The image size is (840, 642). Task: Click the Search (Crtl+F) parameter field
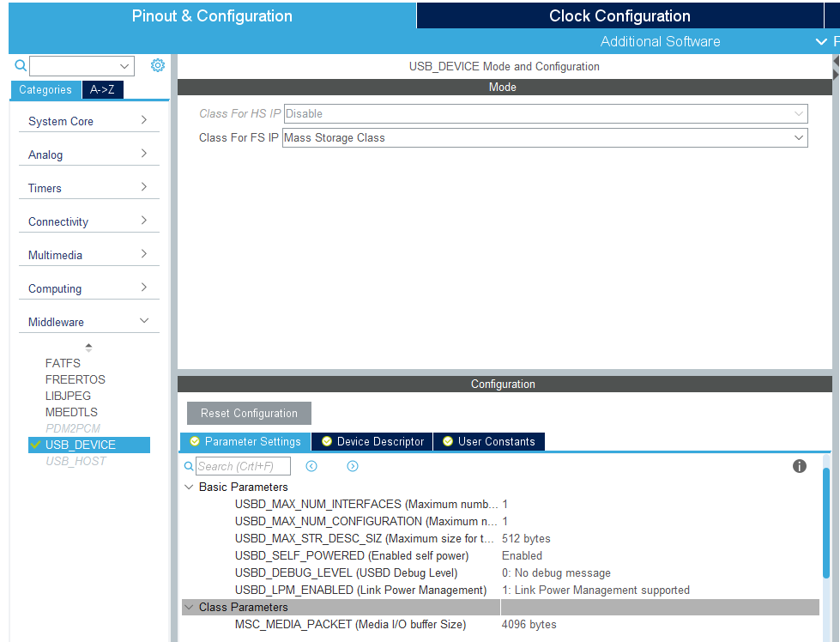click(x=243, y=466)
